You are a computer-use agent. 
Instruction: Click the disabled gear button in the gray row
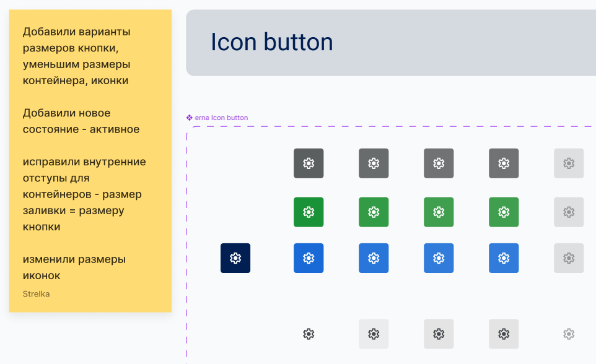pos(569,163)
